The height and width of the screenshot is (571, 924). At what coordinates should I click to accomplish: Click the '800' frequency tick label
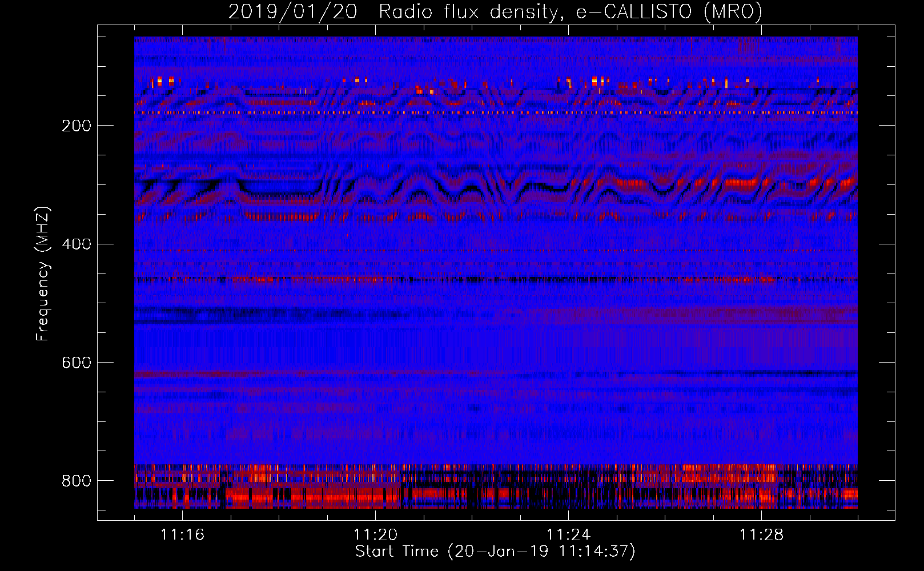click(x=76, y=481)
